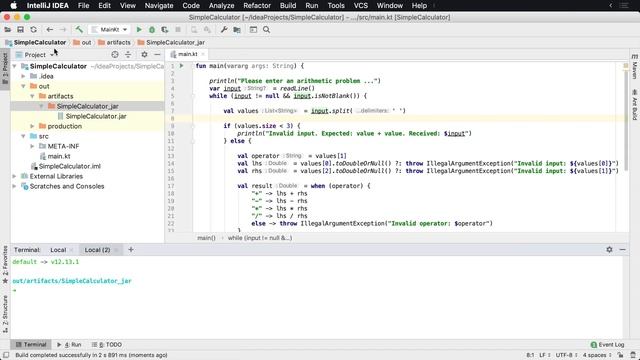Open the VCS menu

click(x=360, y=6)
